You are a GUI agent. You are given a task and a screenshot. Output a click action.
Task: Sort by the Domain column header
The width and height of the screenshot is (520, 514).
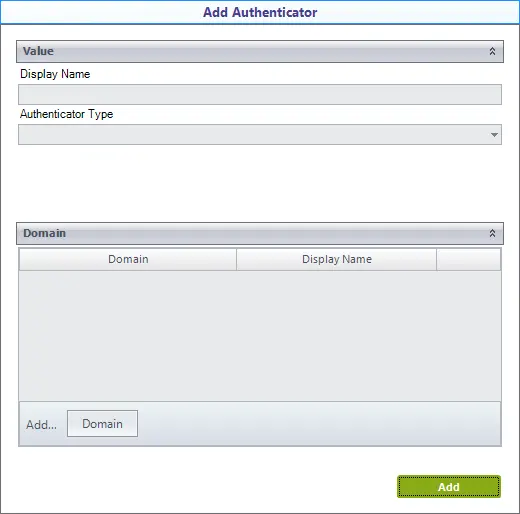coord(128,259)
